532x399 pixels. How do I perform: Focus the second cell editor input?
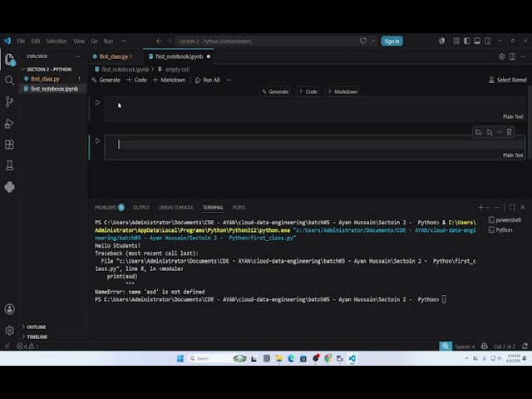coord(314,145)
